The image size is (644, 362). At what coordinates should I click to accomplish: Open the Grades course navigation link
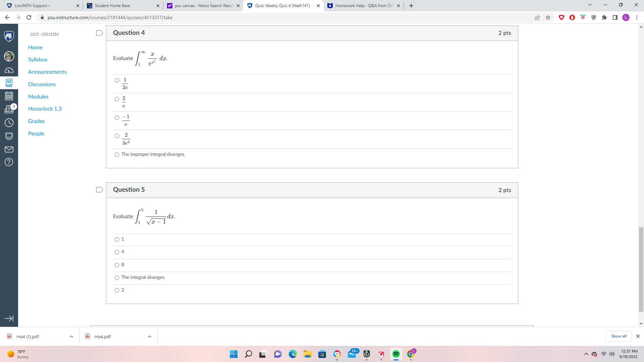tap(36, 121)
